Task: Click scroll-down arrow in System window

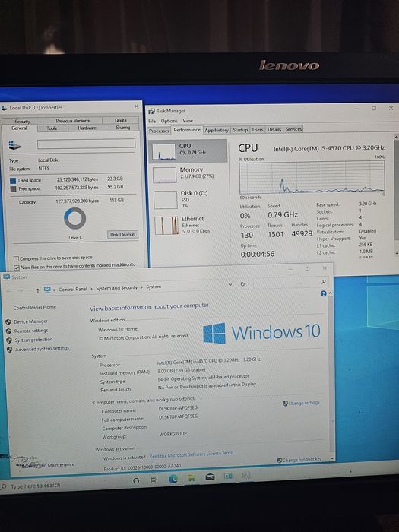Action: click(331, 458)
